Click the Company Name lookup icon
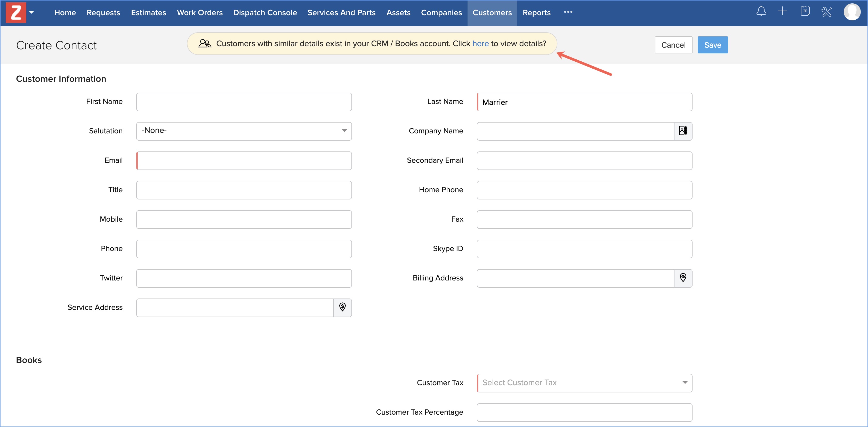Image resolution: width=868 pixels, height=427 pixels. click(683, 131)
